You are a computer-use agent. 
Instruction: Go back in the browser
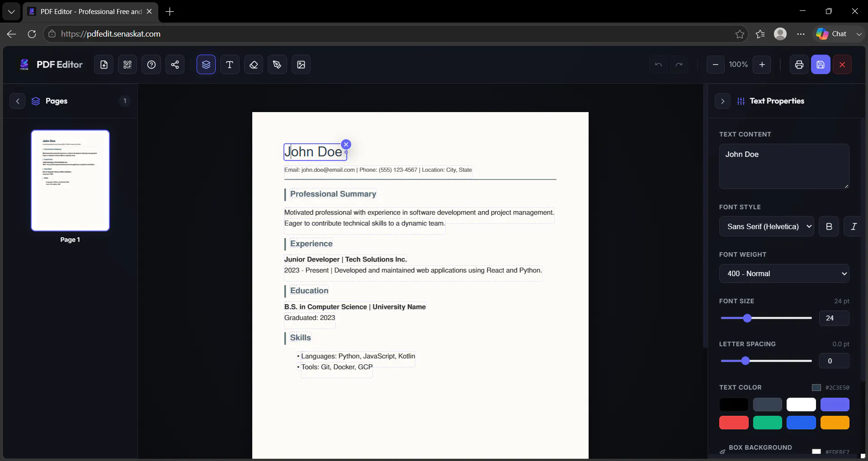click(x=11, y=34)
